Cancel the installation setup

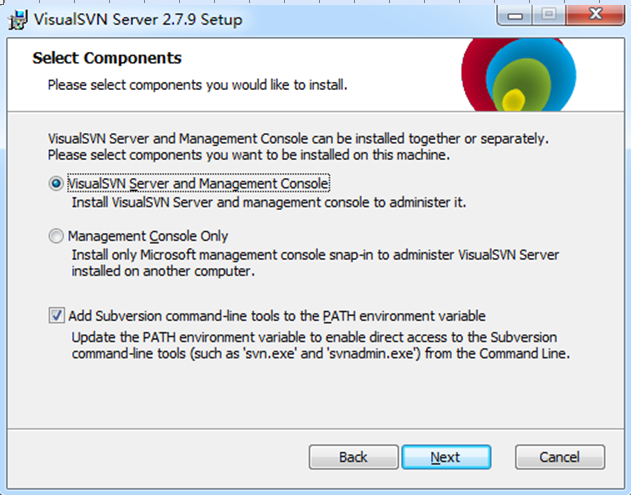[x=559, y=457]
